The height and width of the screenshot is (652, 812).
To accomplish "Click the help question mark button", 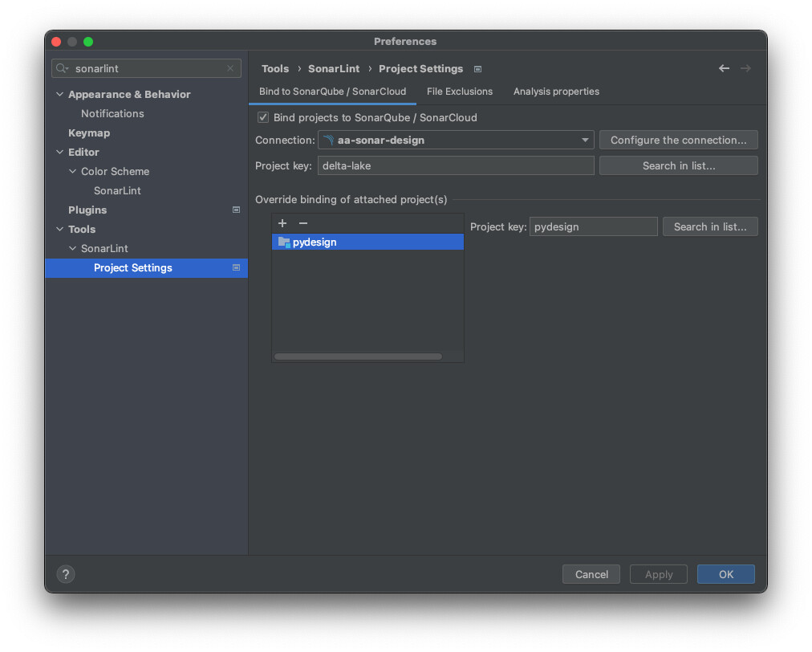I will pos(66,574).
